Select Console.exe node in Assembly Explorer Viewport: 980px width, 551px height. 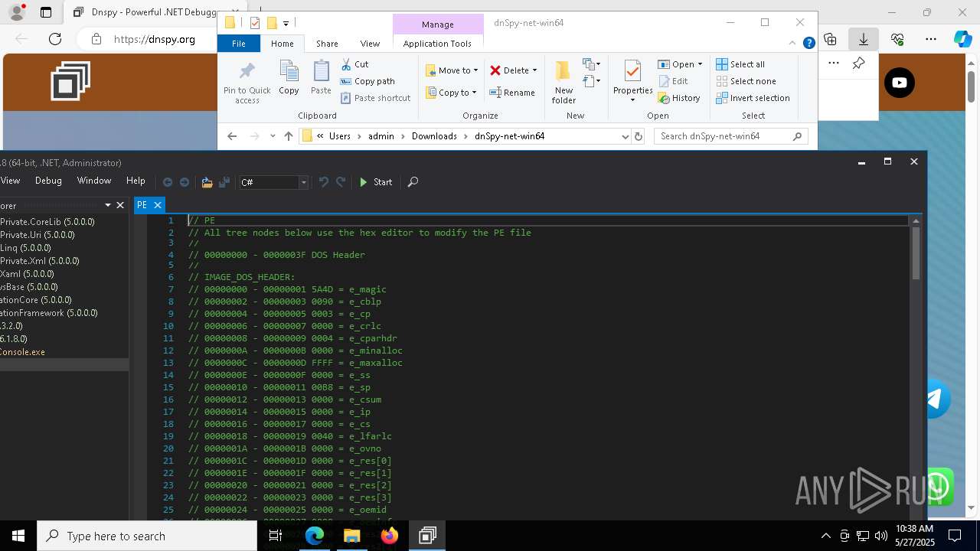point(23,352)
